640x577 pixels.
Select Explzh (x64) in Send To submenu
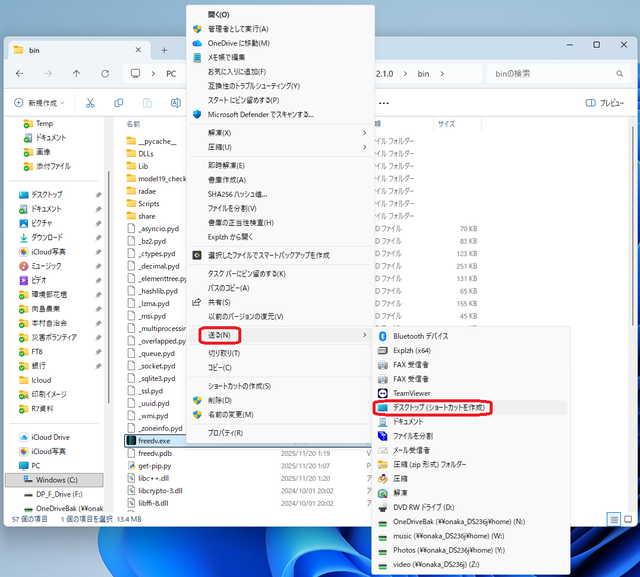pyautogui.click(x=471, y=351)
